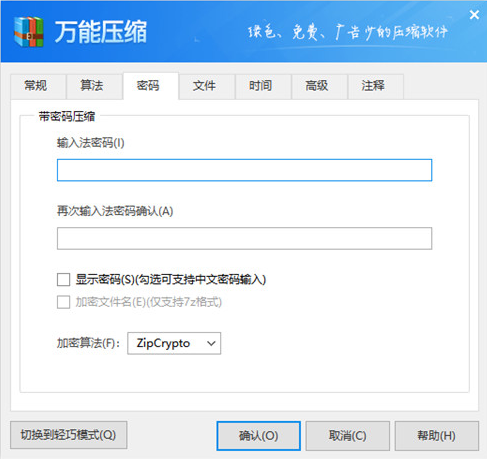Click the 万能压缩 archive books logo icon
Viewport: 487px width, 459px height.
[29, 32]
